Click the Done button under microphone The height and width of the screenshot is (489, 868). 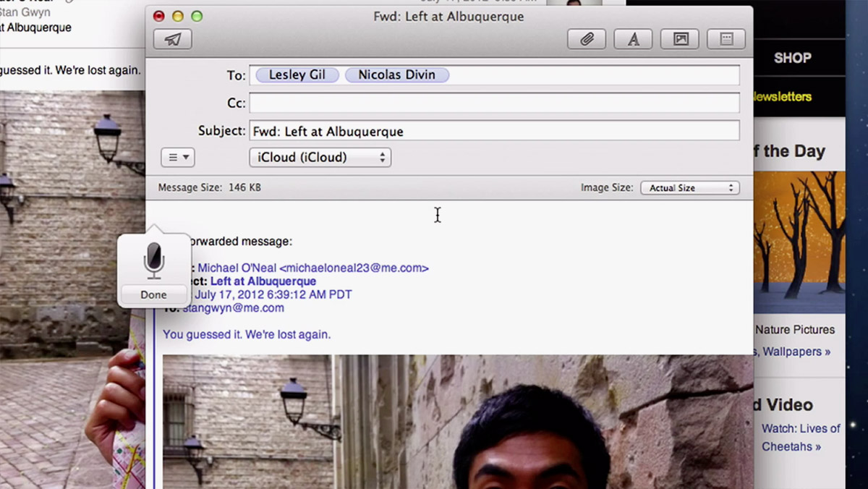153,294
